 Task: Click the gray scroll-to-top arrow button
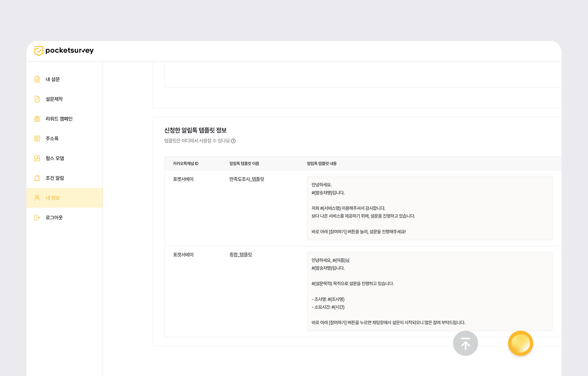click(465, 343)
